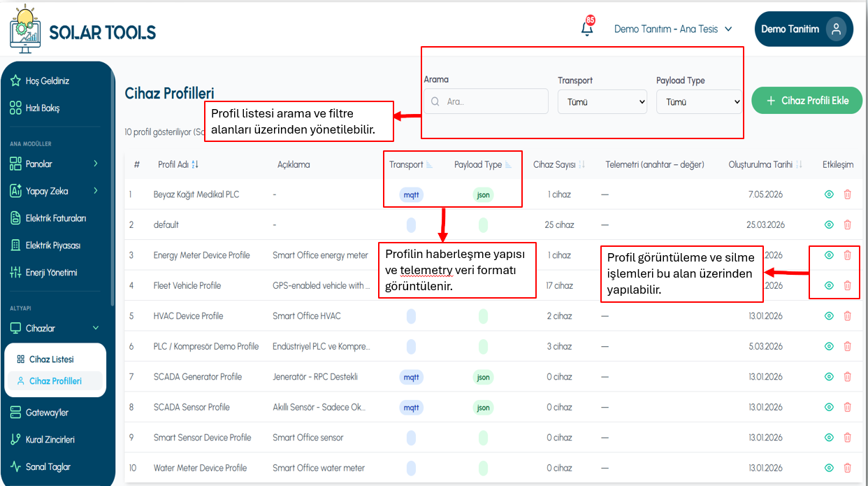Focus the Arama search field
Image resolution: width=868 pixels, height=486 pixels.
point(486,101)
